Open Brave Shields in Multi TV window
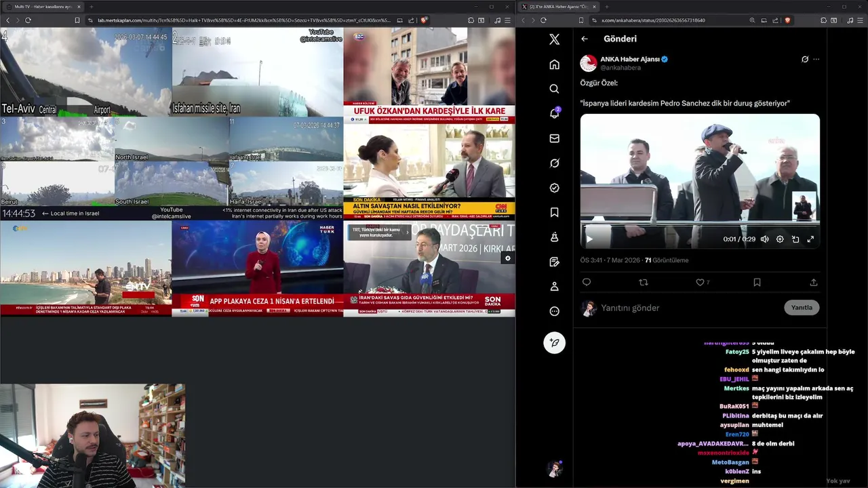Screen dimensions: 868x488 tap(424, 20)
